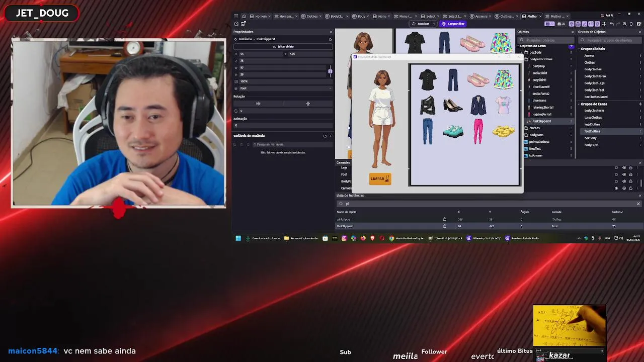This screenshot has height=362, width=644.
Task: Add a scene group plus icon
Action: (640, 104)
